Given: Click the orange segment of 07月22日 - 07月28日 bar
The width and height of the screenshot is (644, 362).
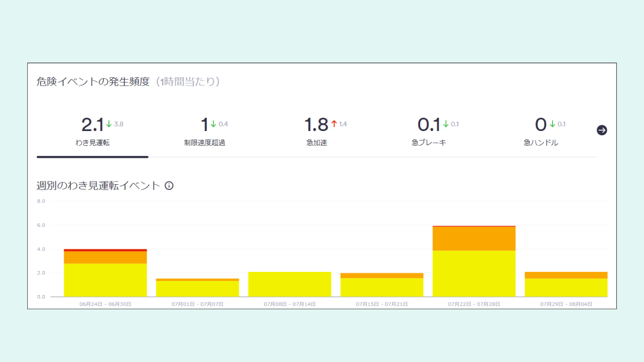Looking at the screenshot, I should pyautogui.click(x=474, y=239).
